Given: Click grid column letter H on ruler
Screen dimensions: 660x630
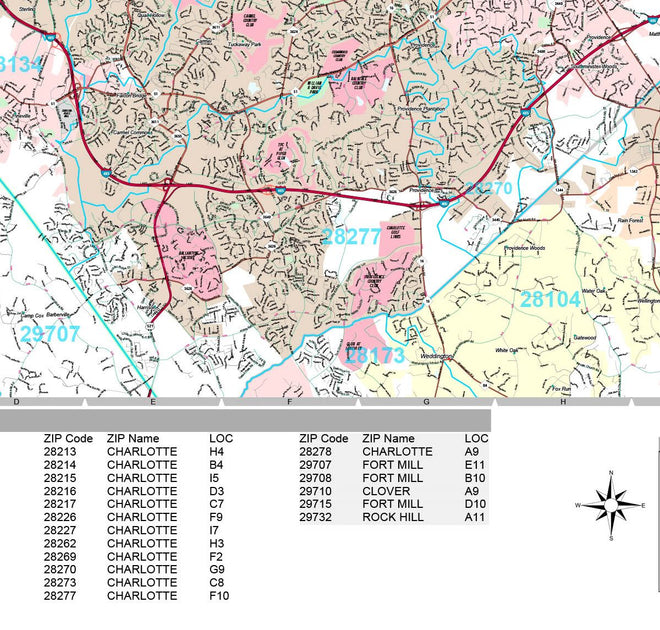Looking at the screenshot, I should pyautogui.click(x=563, y=402).
